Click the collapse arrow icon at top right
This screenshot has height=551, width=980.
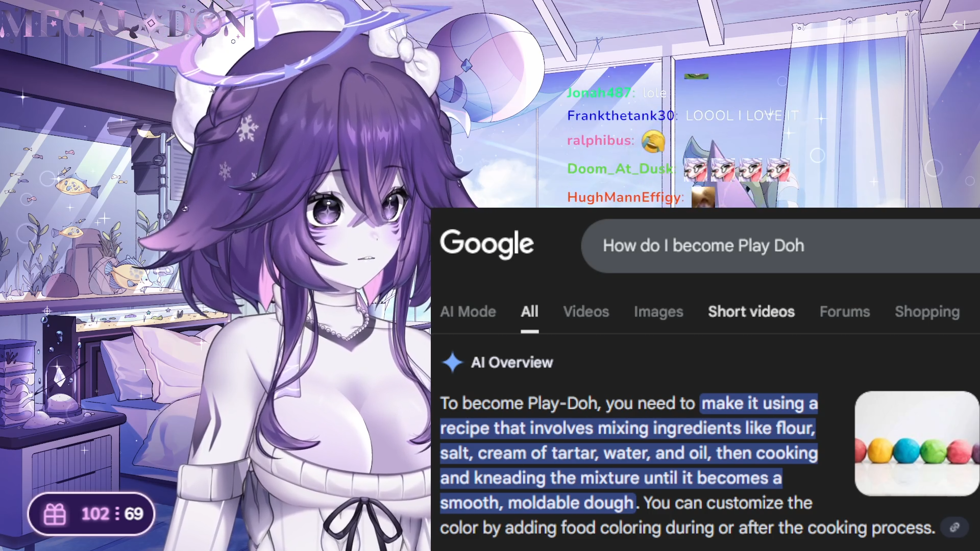tap(959, 24)
